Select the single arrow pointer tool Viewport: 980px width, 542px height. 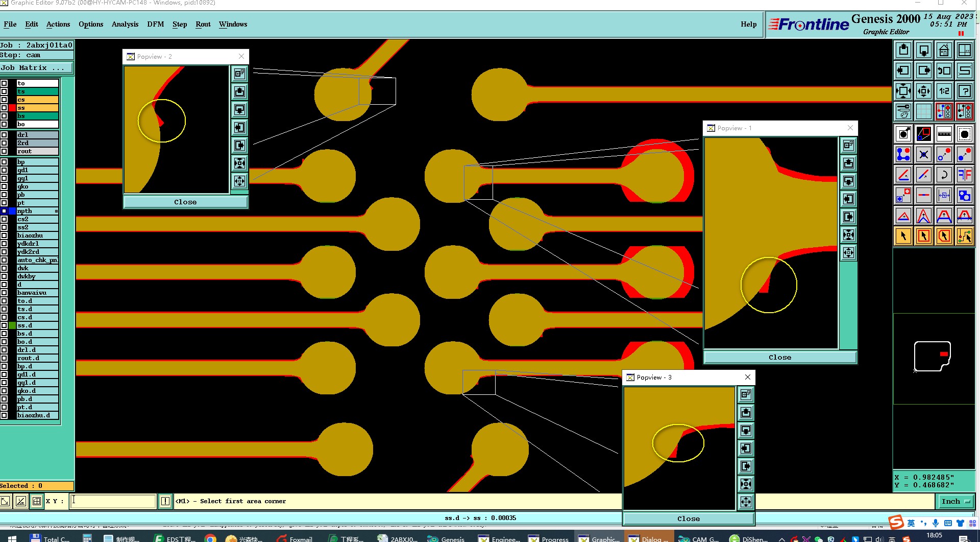coord(903,236)
